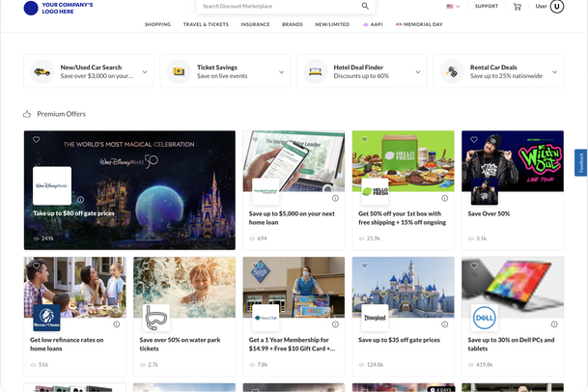Click the Sam's Club logo badge
The height and width of the screenshot is (392, 588).
coord(266,318)
